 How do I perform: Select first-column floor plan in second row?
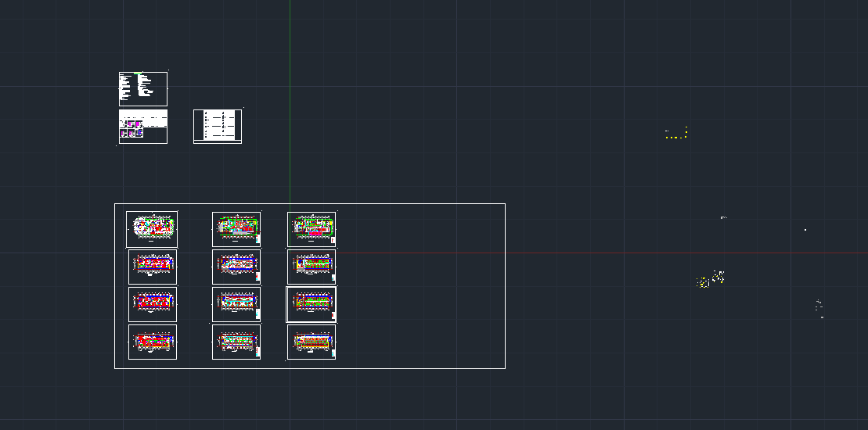click(153, 267)
